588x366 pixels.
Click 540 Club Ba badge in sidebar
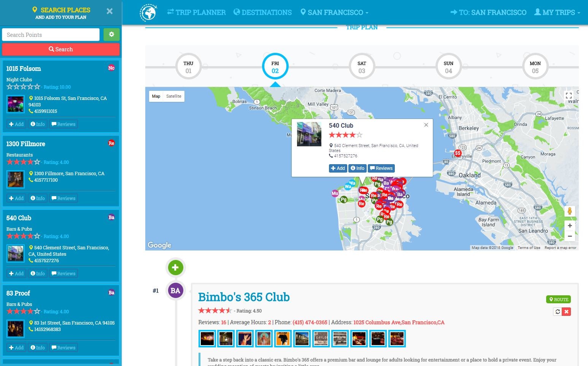(111, 217)
